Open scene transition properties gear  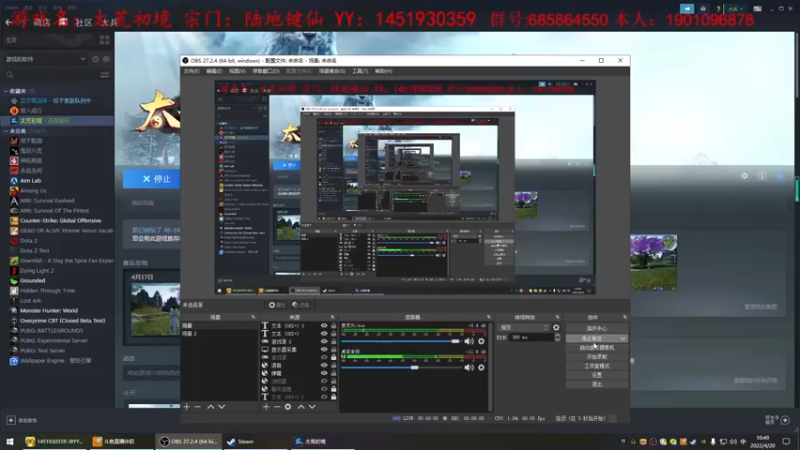coord(556,328)
